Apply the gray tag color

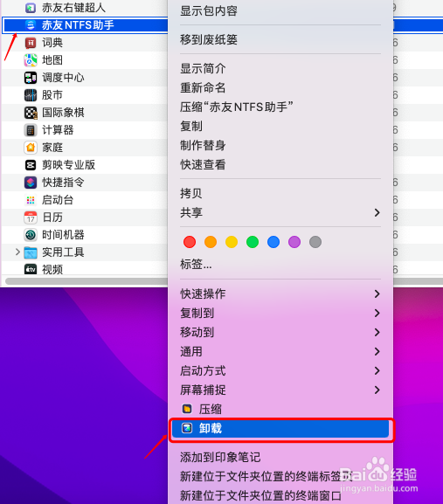315,242
